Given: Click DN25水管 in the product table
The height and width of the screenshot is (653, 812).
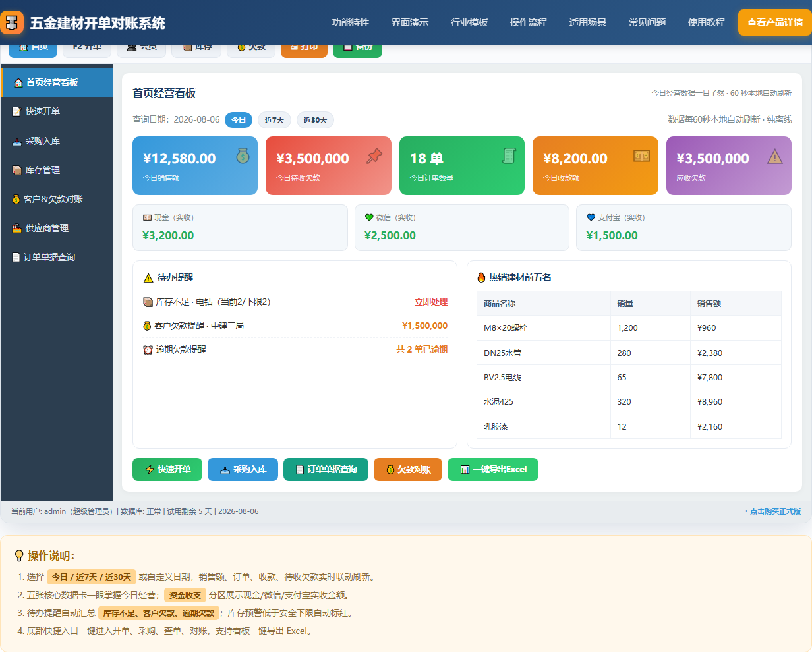Looking at the screenshot, I should point(502,353).
